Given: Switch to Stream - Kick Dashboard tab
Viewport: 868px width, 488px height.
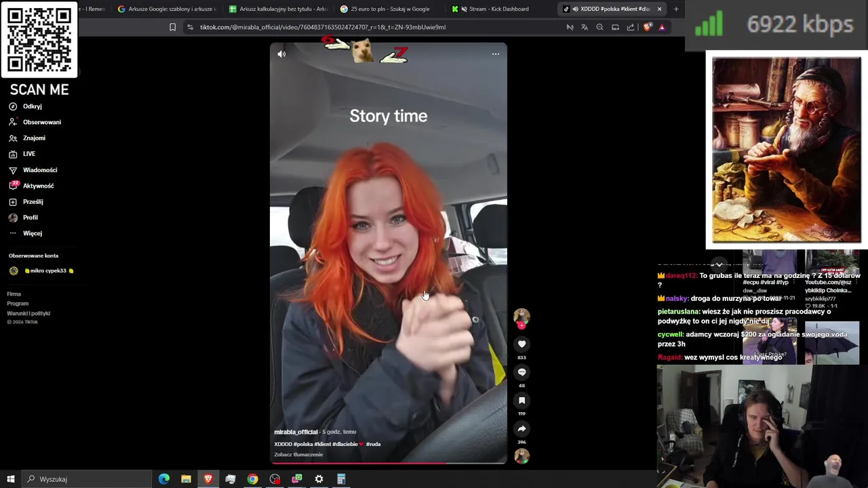Looking at the screenshot, I should point(500,9).
